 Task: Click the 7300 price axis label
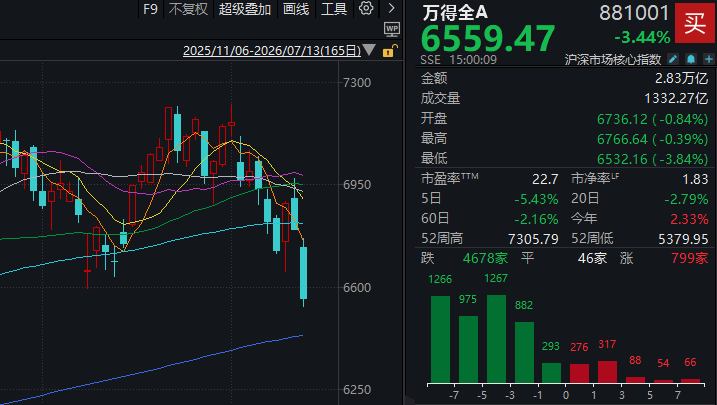pos(357,83)
